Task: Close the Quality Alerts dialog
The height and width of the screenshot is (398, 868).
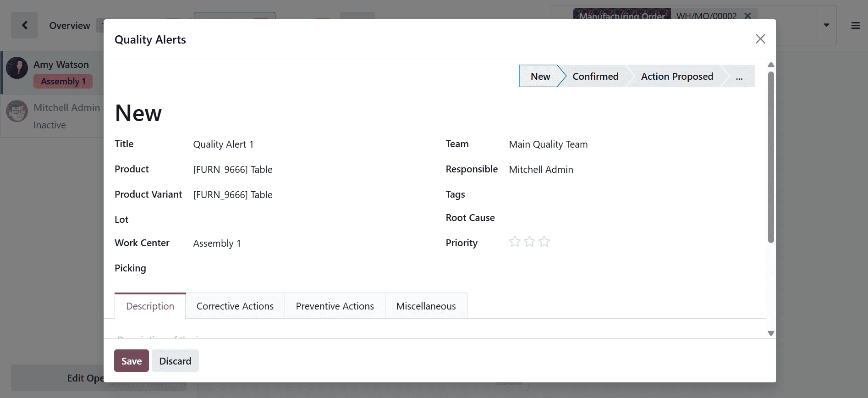Action: pyautogui.click(x=760, y=39)
